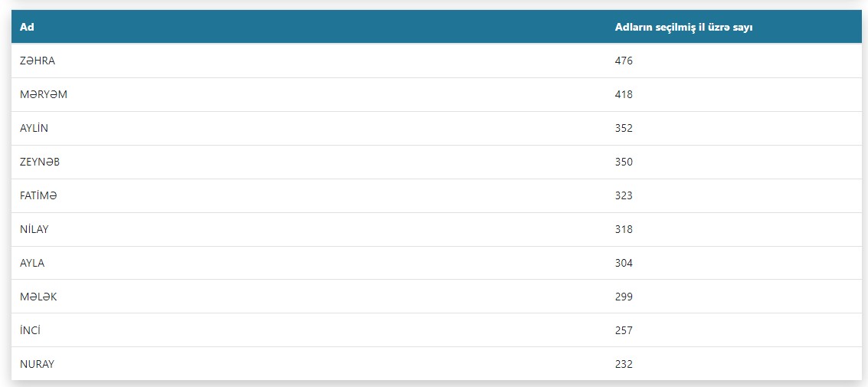The height and width of the screenshot is (387, 868).
Task: Select the NURAY name cell
Action: 37,364
